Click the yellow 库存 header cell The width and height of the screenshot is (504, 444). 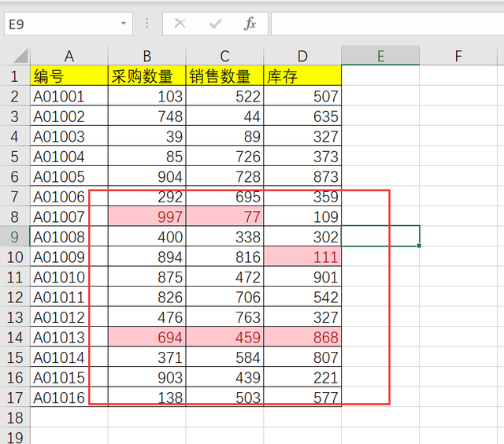pyautogui.click(x=302, y=76)
